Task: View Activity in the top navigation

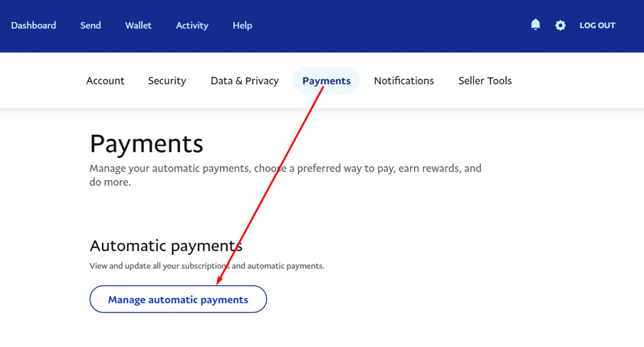Action: tap(192, 25)
